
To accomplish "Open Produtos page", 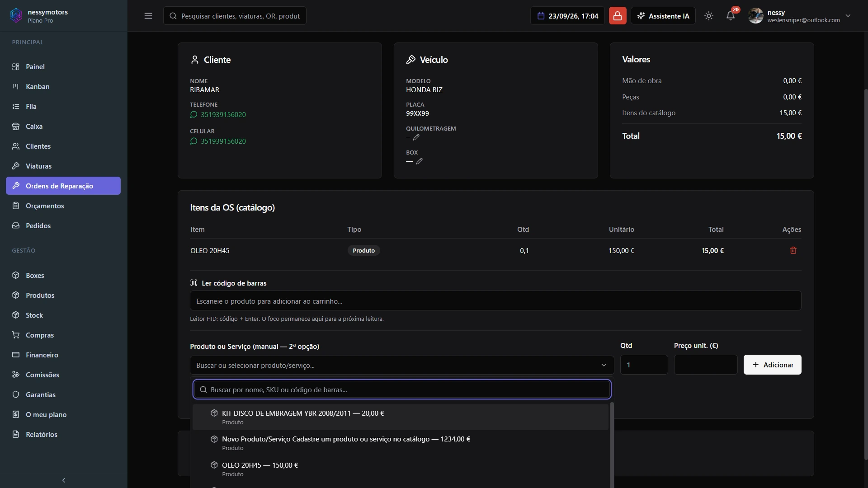I will tap(63, 296).
